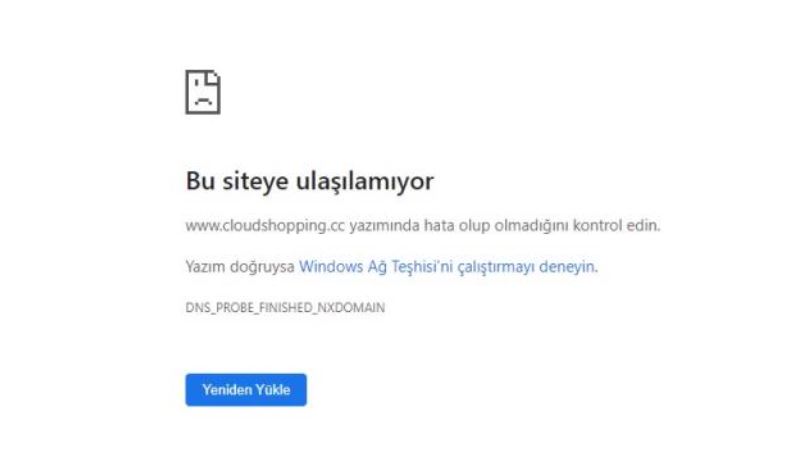Reload the page with Yeniden Yükle

tap(246, 390)
